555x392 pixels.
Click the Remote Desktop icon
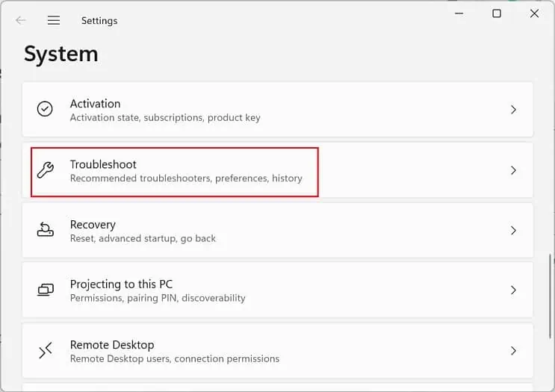click(46, 350)
